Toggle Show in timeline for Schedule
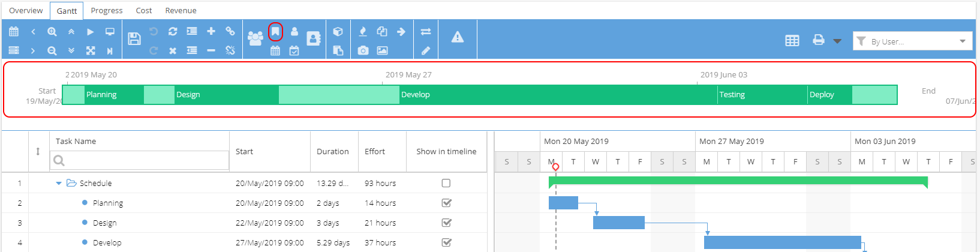The image size is (980, 252). click(x=446, y=183)
